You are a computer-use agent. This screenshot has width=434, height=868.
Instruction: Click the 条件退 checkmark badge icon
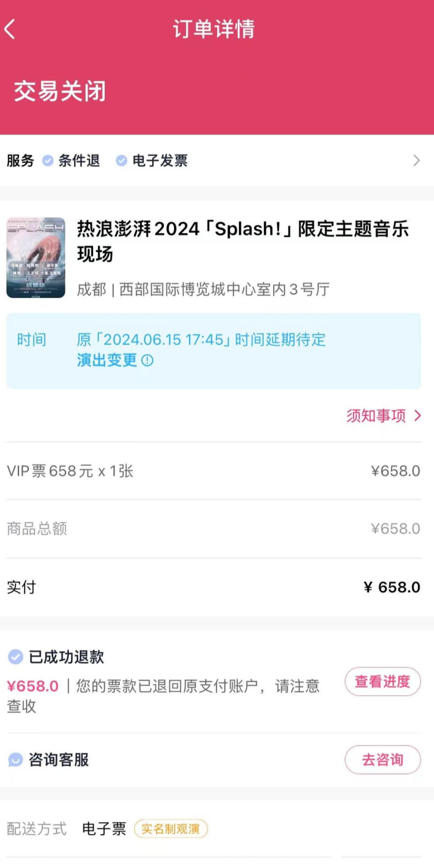pos(48,161)
